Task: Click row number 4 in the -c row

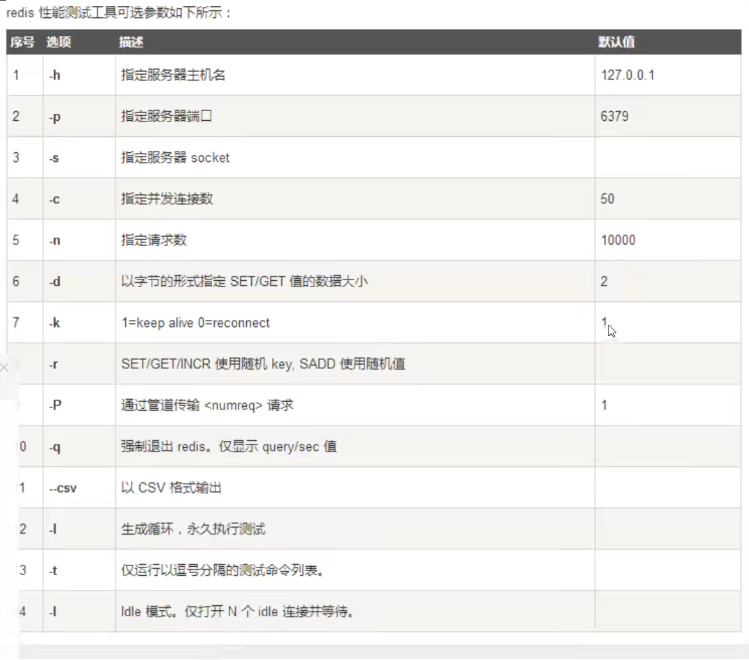Action: click(x=16, y=199)
